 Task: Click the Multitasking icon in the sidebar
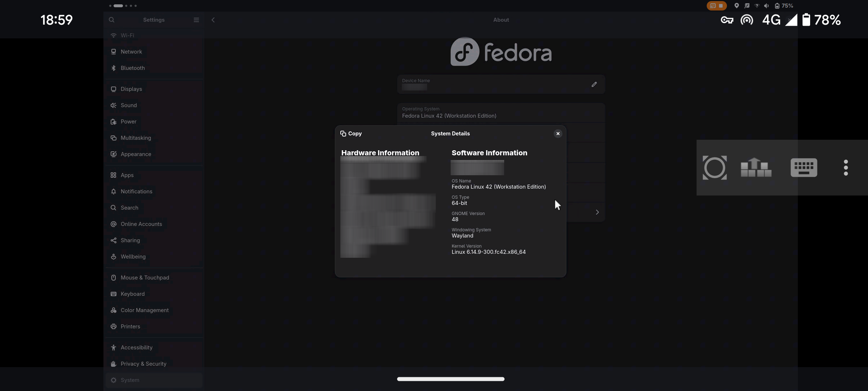[114, 138]
